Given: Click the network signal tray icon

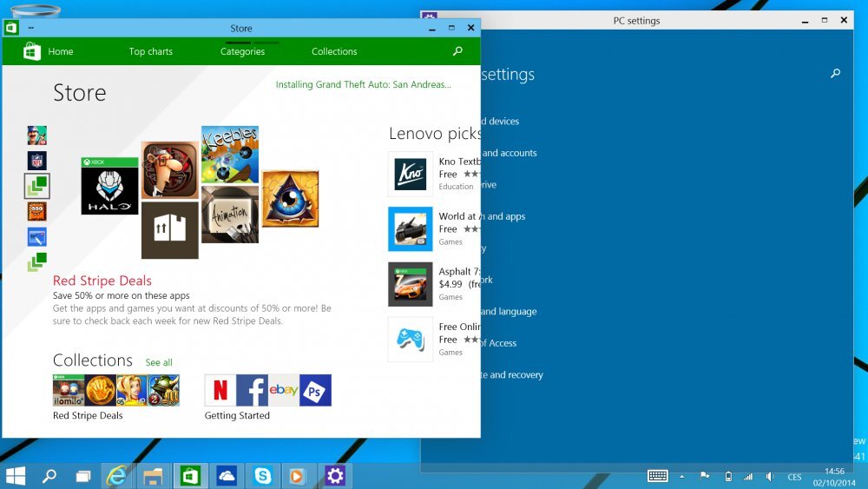Looking at the screenshot, I should pyautogui.click(x=748, y=476).
